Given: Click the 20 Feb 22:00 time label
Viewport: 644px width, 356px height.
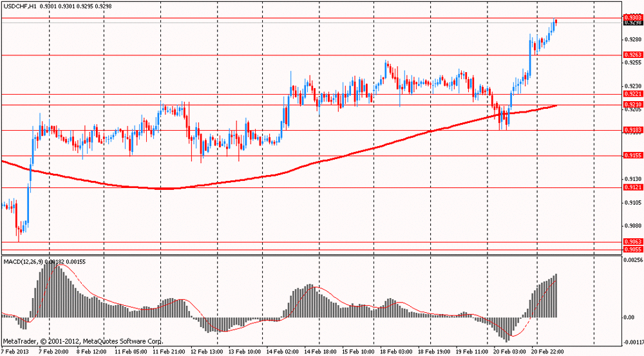Looking at the screenshot, I should [547, 352].
